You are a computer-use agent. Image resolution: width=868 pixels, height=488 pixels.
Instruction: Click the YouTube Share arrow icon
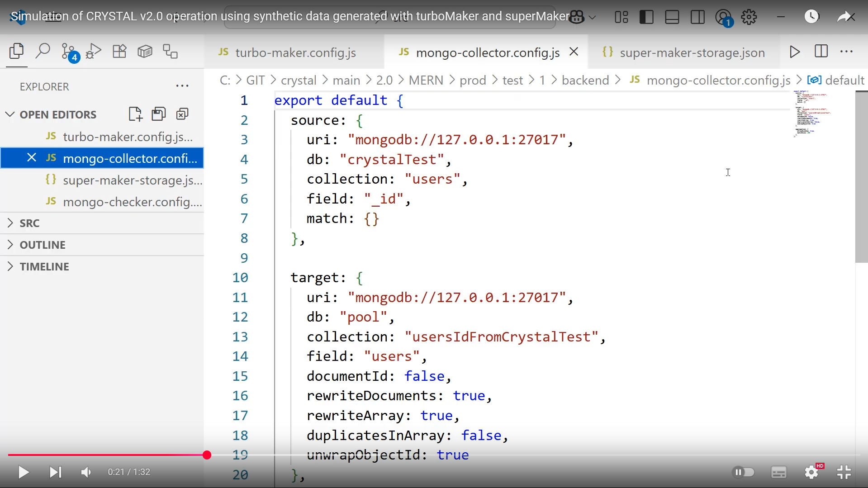pyautogui.click(x=844, y=17)
